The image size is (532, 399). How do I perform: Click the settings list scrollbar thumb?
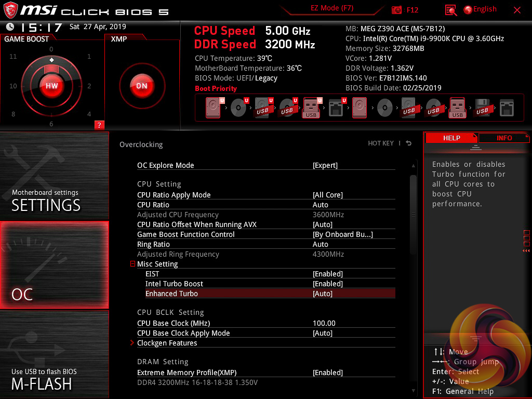pos(413,215)
